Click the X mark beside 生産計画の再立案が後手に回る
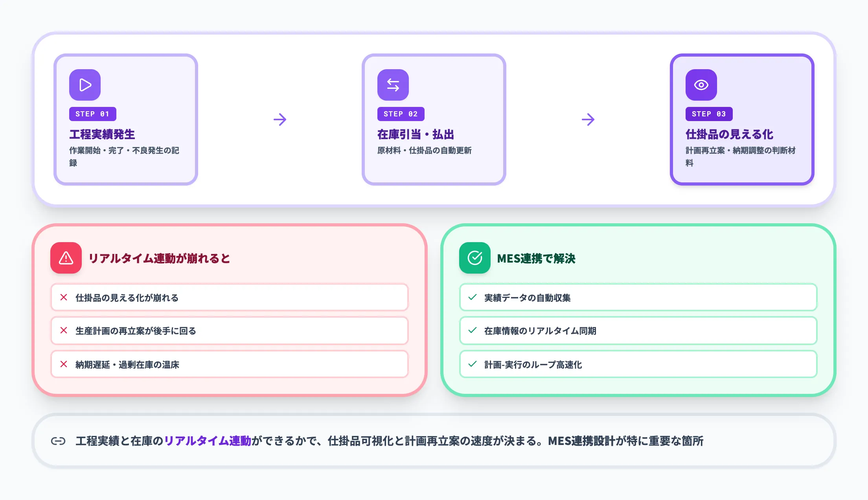The image size is (868, 500). click(x=64, y=331)
